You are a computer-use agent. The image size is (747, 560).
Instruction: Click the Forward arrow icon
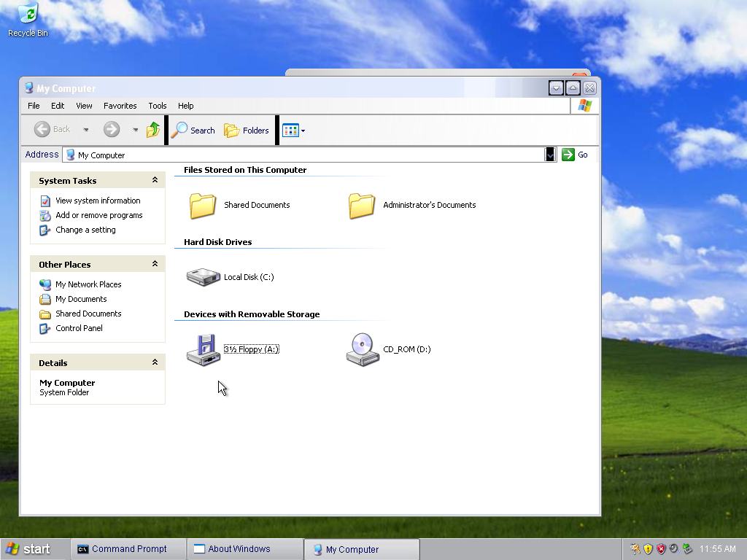point(112,129)
